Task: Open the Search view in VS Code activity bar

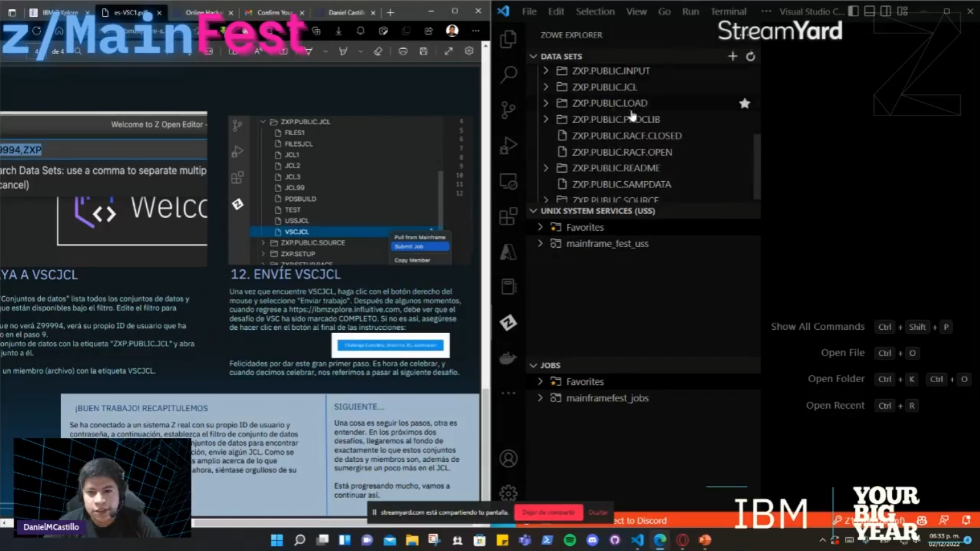Action: (508, 74)
